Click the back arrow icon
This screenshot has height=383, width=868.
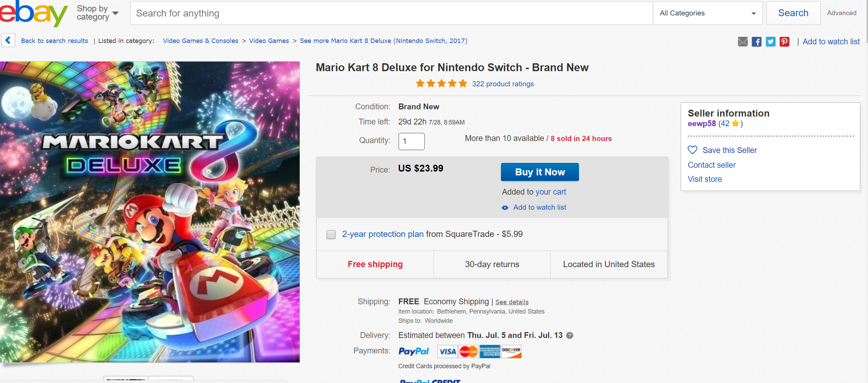8,41
